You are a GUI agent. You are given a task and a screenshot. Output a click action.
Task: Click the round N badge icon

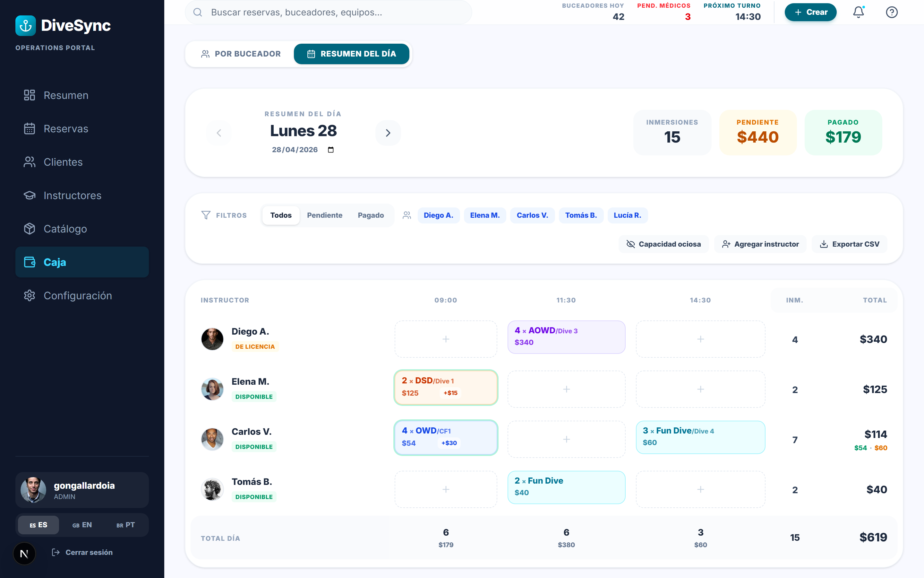[24, 554]
